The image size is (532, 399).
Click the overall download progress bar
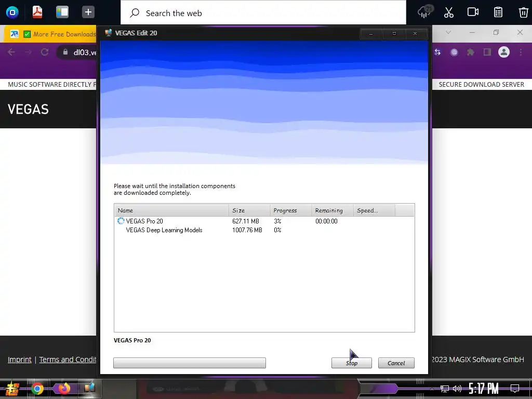[x=190, y=363]
